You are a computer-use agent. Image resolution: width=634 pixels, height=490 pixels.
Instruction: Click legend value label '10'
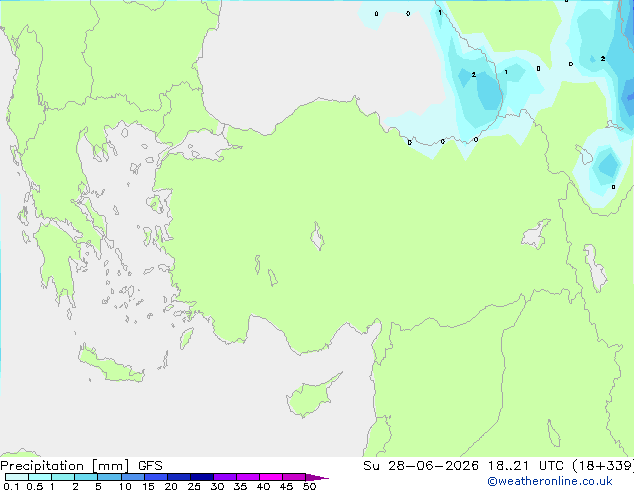(x=125, y=486)
